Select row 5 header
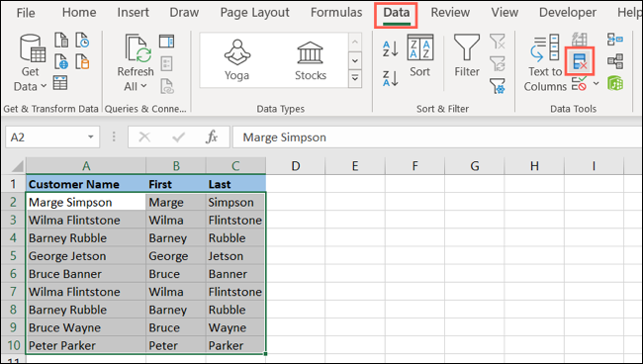The height and width of the screenshot is (364, 643). point(13,256)
